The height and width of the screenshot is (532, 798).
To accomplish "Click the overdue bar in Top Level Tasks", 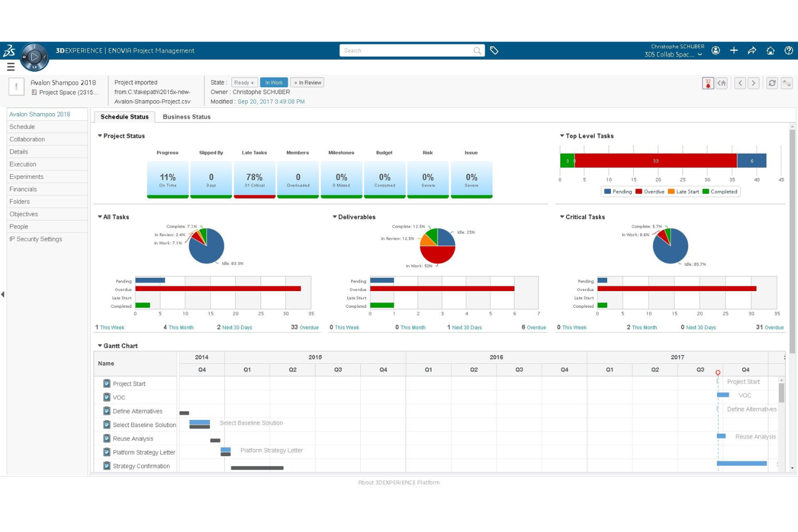I will (x=656, y=161).
